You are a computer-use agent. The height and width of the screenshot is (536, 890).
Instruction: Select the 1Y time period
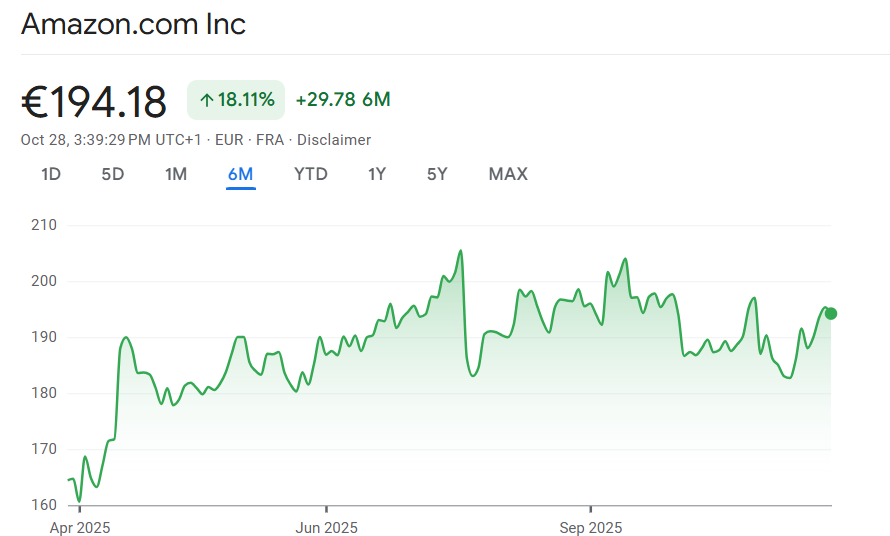pyautogui.click(x=377, y=174)
